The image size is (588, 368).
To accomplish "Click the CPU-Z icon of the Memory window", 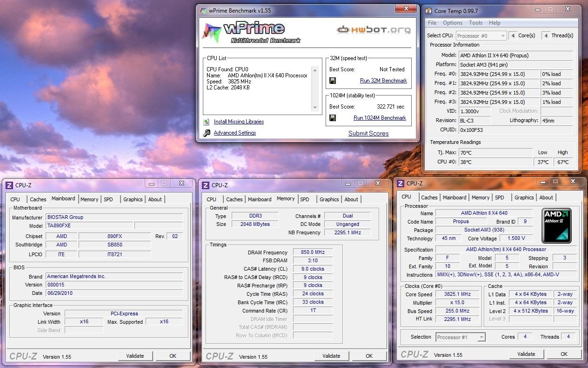I will tap(205, 185).
